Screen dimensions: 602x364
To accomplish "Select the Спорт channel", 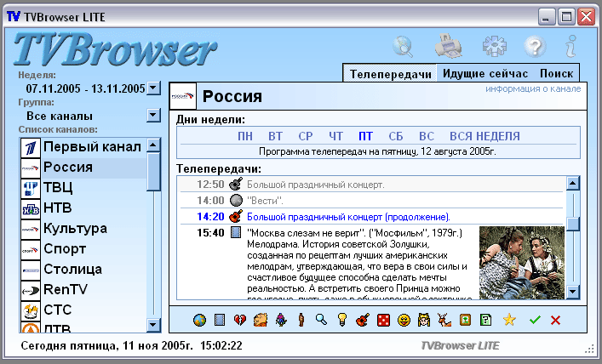I will [x=83, y=249].
